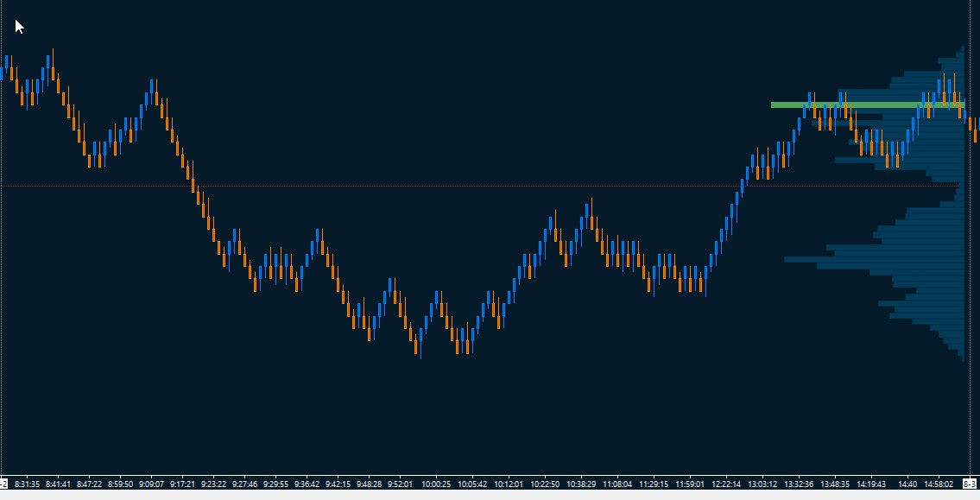This screenshot has height=500, width=980.
Task: Click the 13:48:35 time axis label
Action: coord(835,484)
